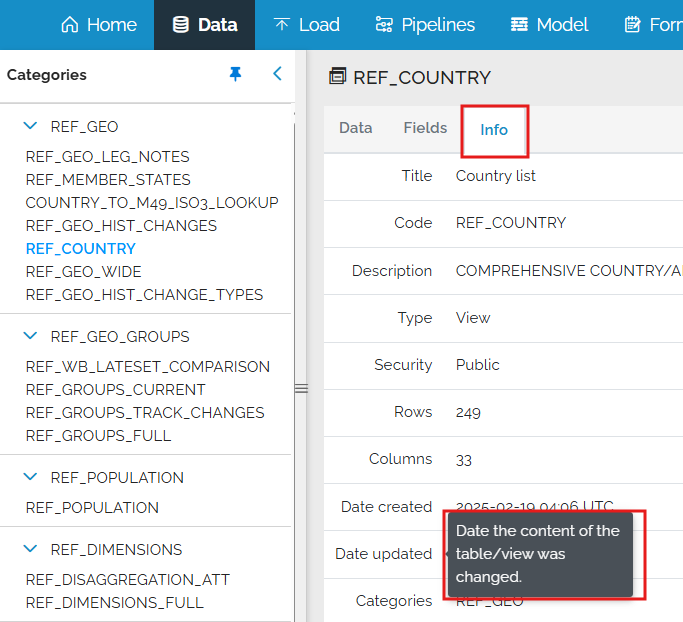Open the Home navigation item
The width and height of the screenshot is (683, 622).
99,25
